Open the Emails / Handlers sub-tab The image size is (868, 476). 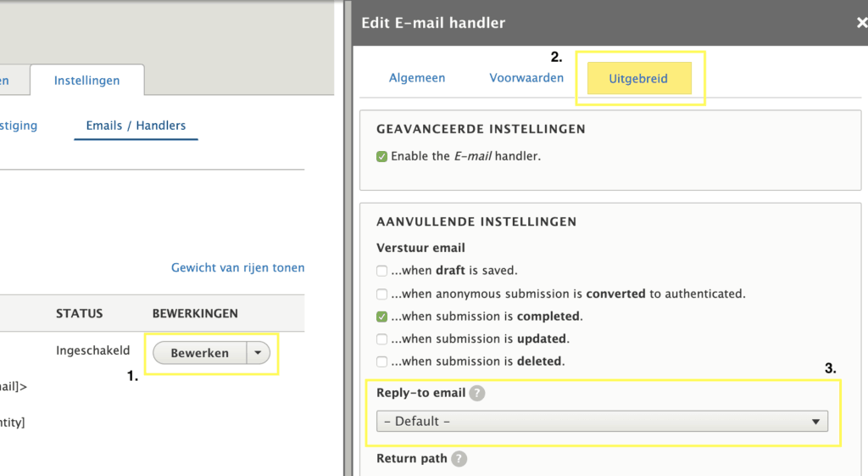click(x=136, y=126)
